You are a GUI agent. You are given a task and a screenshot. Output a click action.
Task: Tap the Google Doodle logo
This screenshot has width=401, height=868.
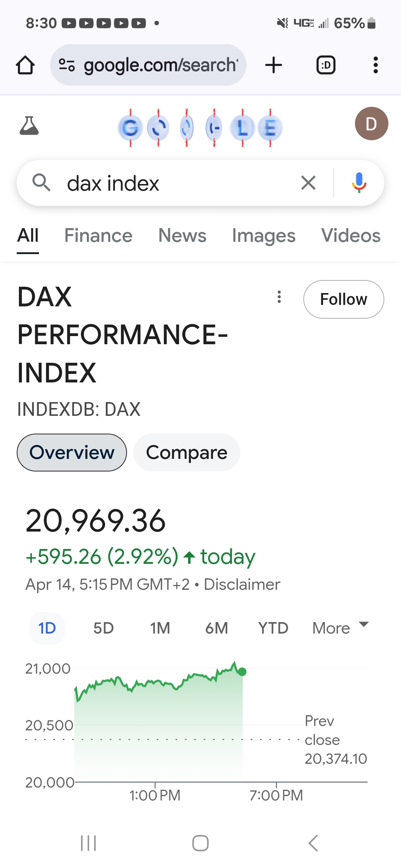point(200,128)
